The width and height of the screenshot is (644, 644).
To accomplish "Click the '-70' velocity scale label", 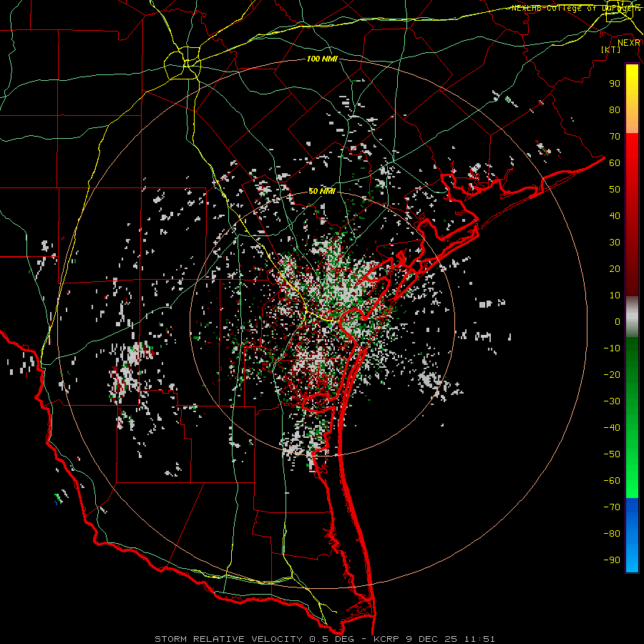I will [612, 507].
